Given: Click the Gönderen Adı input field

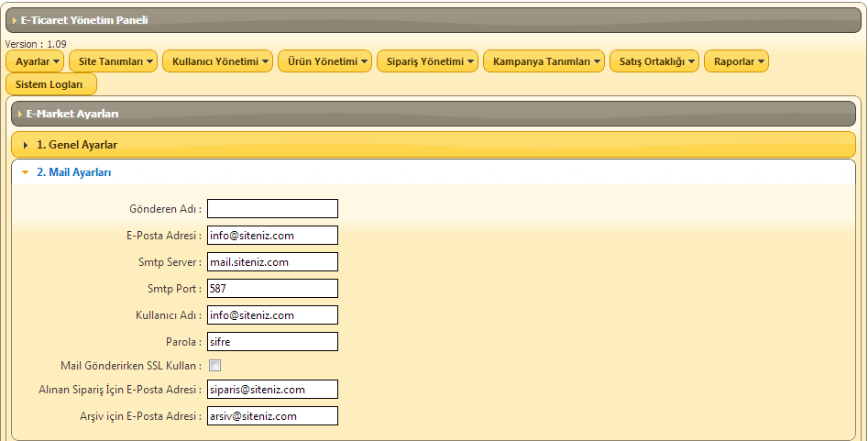Looking at the screenshot, I should coord(272,209).
